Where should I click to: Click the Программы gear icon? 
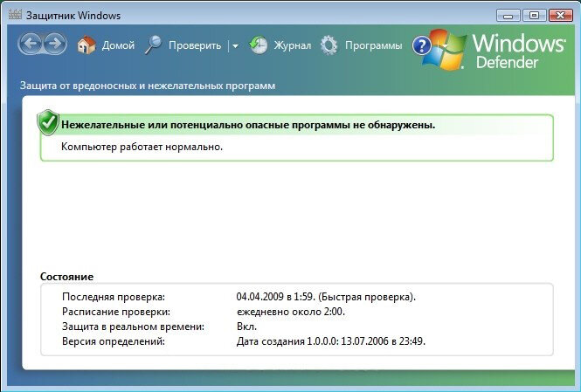click(x=329, y=45)
